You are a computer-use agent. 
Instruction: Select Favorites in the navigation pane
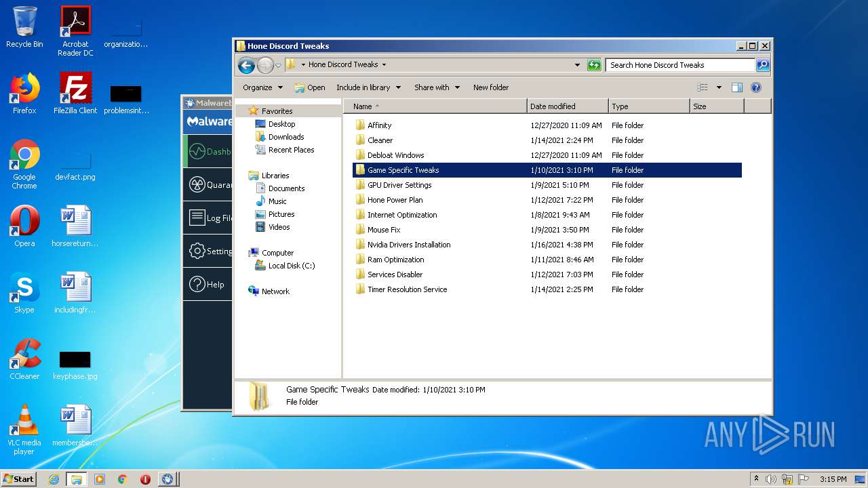(277, 111)
